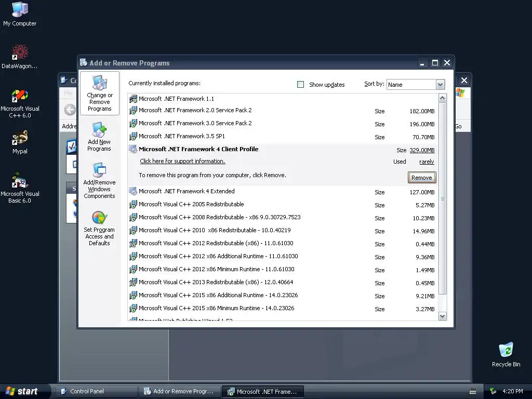Click the 329.00MB size link
Image resolution: width=532 pixels, height=399 pixels.
tap(422, 150)
